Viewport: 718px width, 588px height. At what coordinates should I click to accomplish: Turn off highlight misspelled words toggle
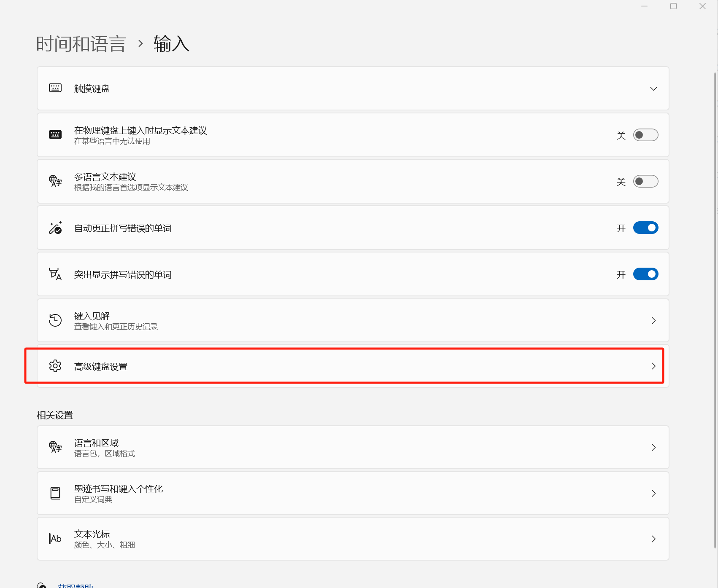coord(645,274)
